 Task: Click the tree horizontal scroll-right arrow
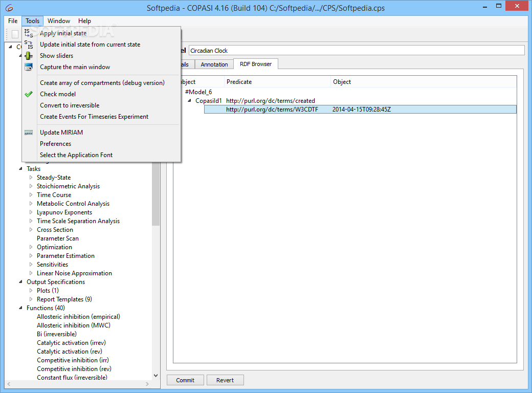click(x=147, y=384)
